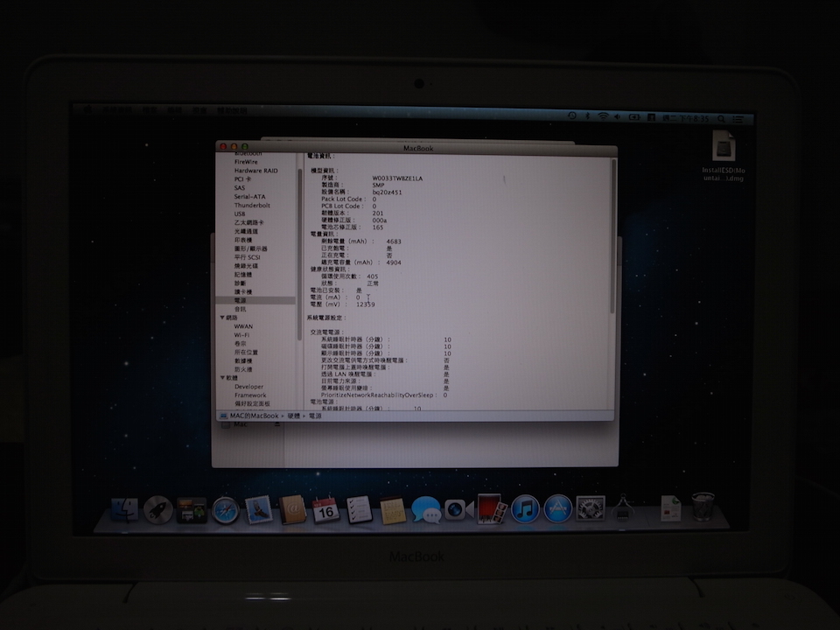The image size is (840, 630).
Task: Open the Trash in the Dock
Action: [703, 507]
